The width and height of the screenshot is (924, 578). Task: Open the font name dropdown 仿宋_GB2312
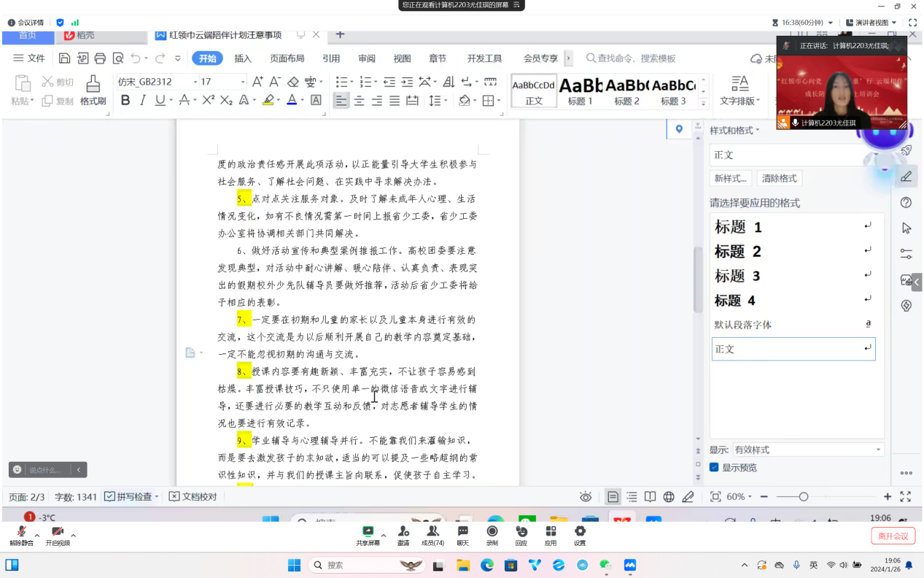click(157, 82)
